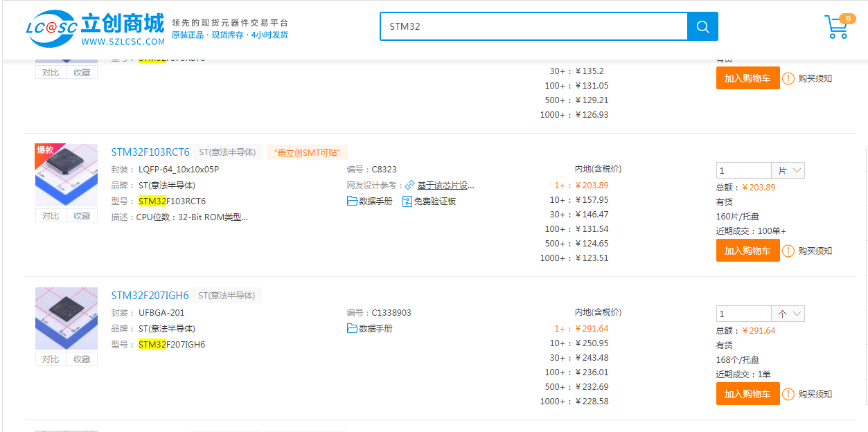Click the 9 badge on the cart
Viewport: 868px width, 432px height.
point(847,19)
